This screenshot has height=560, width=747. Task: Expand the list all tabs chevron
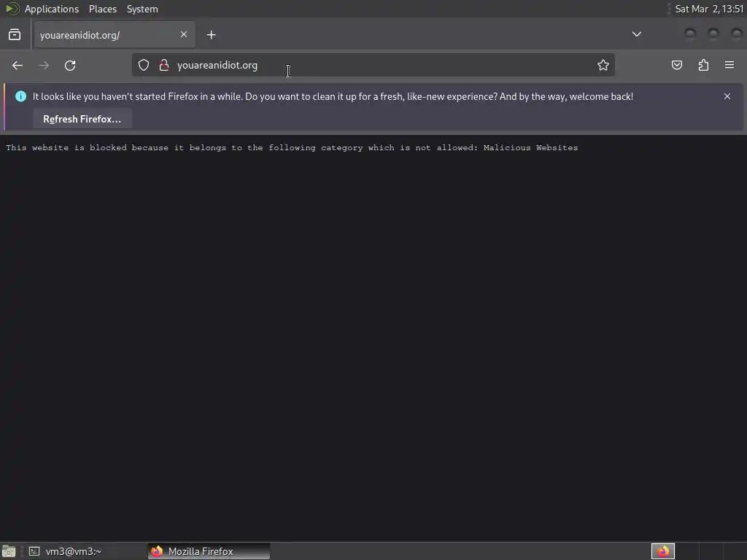click(636, 34)
